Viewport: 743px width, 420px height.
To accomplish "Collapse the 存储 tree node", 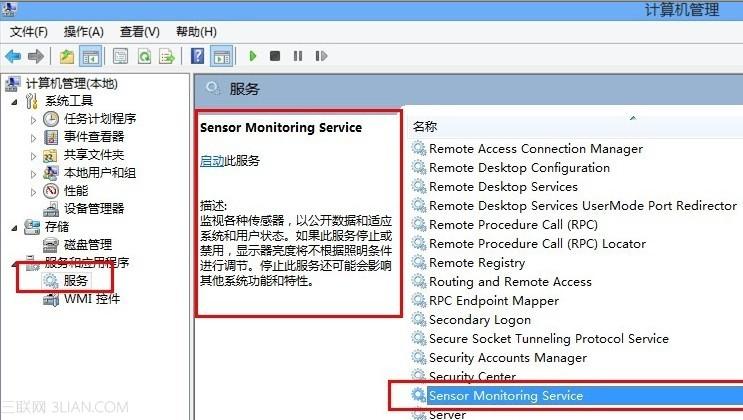I will click(x=14, y=228).
